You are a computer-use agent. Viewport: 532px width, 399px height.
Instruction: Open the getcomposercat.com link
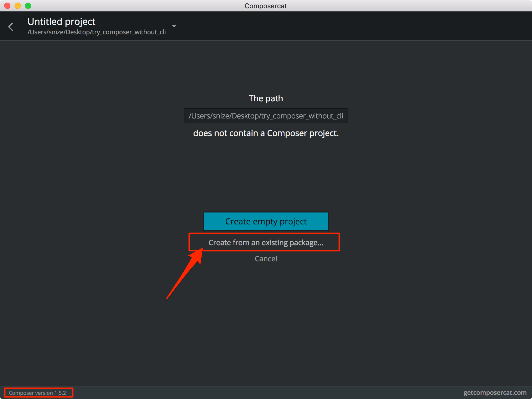point(495,393)
